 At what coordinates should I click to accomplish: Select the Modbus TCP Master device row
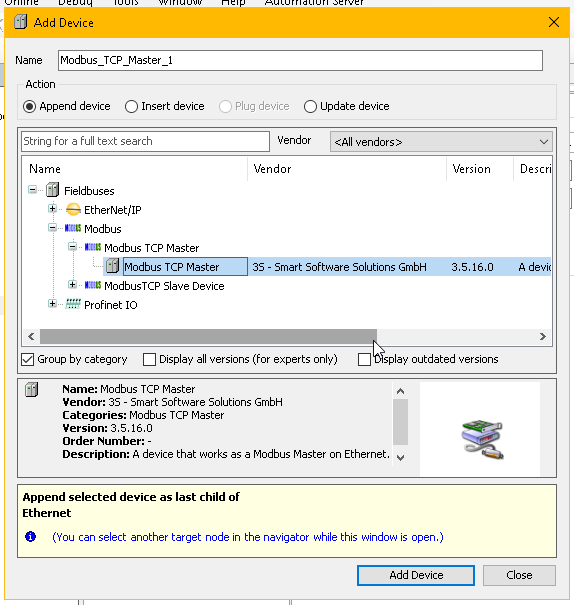[x=327, y=267]
